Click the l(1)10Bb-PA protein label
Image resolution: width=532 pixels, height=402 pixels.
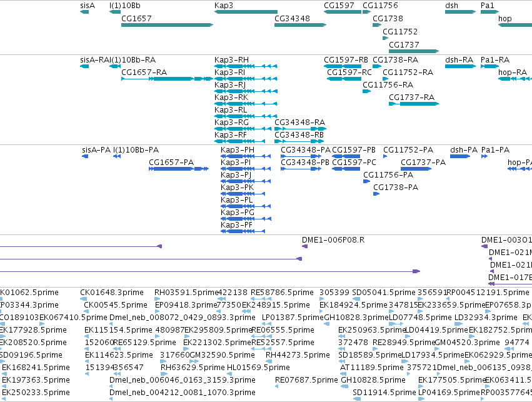136,150
